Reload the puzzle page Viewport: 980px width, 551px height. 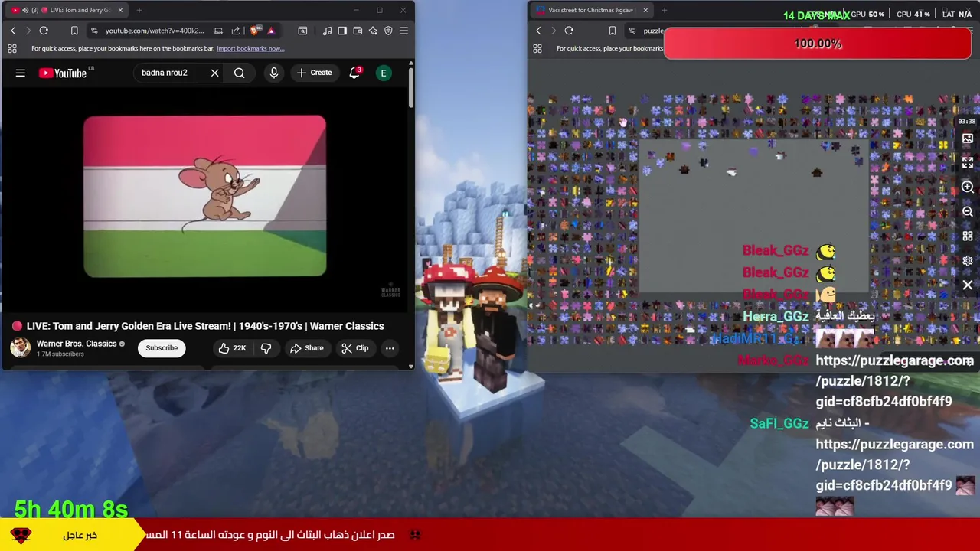pos(569,31)
